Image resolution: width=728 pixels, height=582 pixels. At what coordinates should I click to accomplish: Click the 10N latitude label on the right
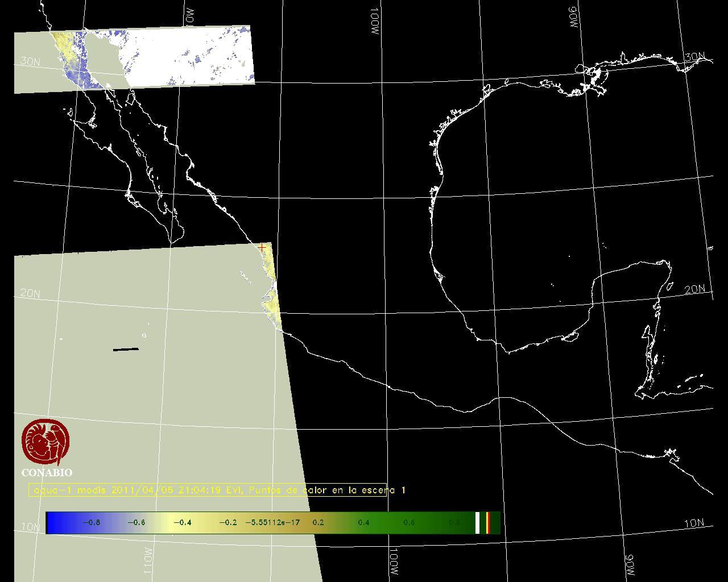[693, 523]
